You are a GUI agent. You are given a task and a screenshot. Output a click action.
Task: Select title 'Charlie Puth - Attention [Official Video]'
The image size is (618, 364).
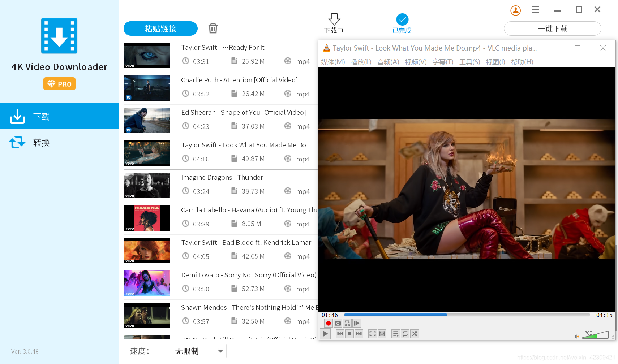tap(239, 80)
